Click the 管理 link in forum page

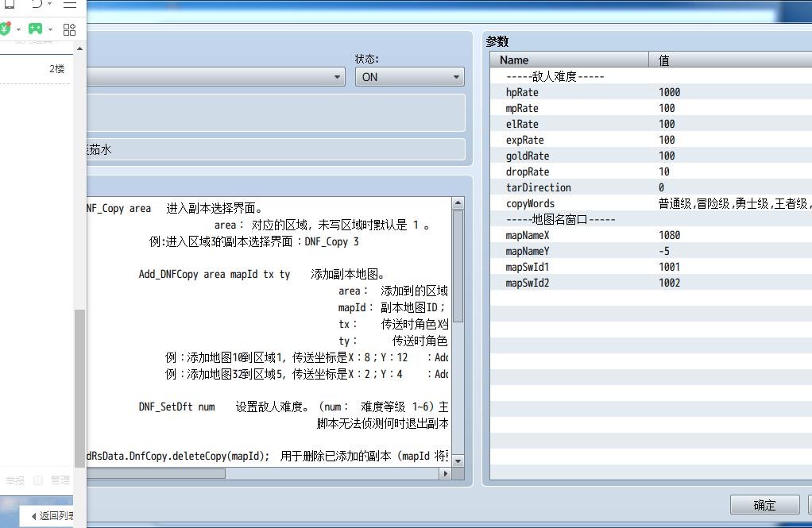tap(60, 480)
